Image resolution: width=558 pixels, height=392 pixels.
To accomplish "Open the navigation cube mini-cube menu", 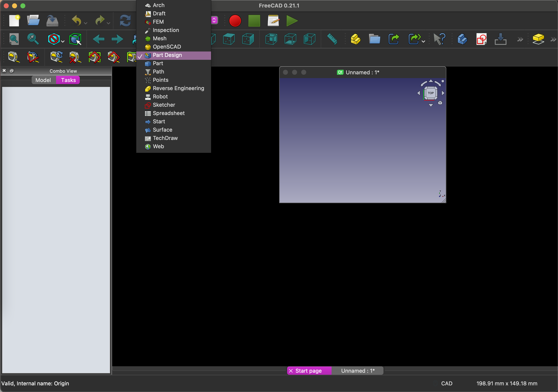I will point(440,103).
